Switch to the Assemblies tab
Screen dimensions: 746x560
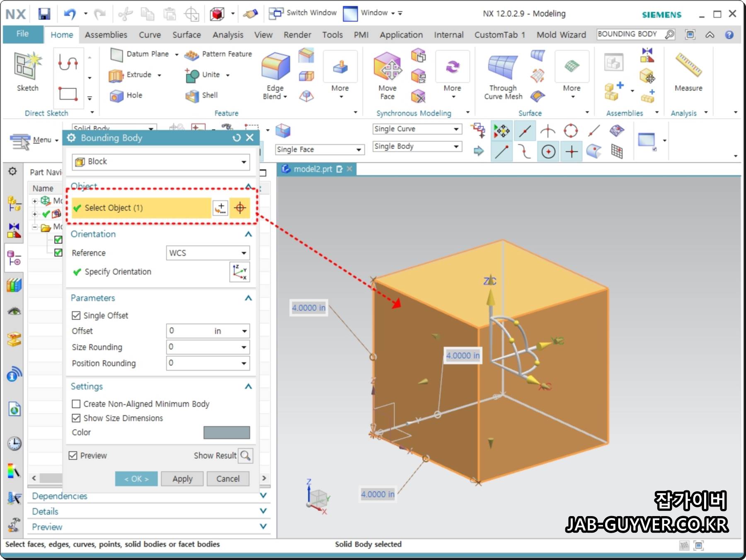click(x=106, y=35)
